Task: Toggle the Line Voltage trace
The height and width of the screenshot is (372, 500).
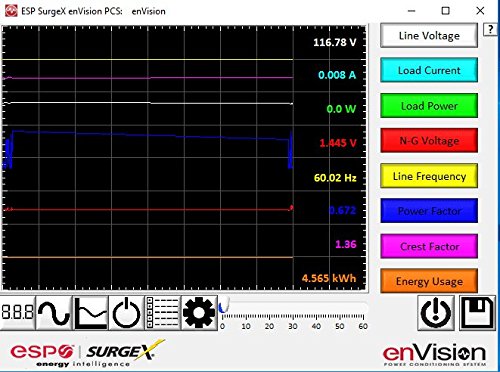Action: [429, 35]
